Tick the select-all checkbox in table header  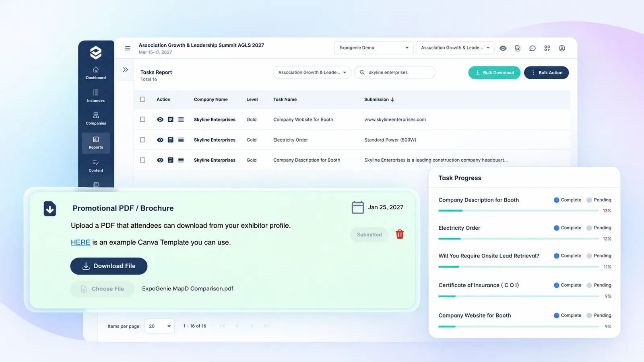pos(142,99)
